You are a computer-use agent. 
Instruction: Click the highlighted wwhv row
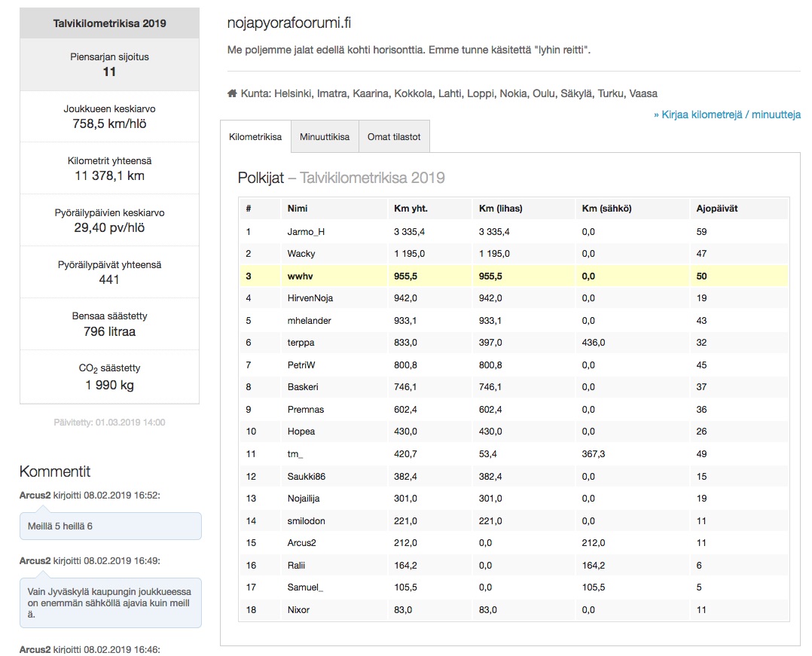(x=514, y=276)
